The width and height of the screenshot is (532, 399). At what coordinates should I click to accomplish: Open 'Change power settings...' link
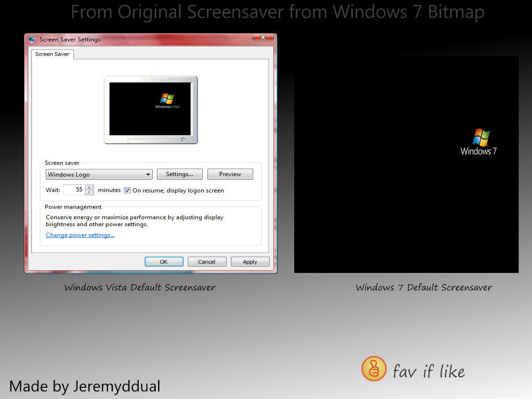(80, 235)
